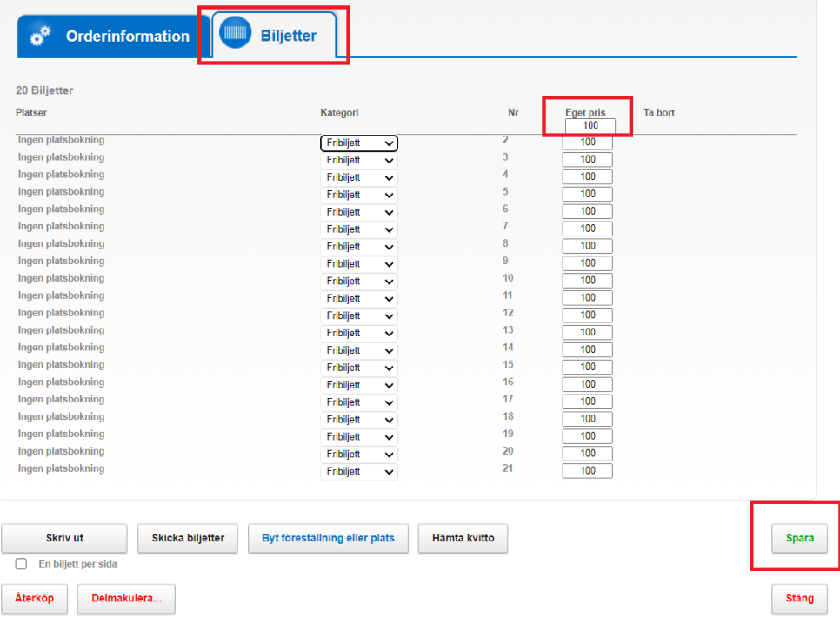
Task: Click Eget pris field for ticket Nr 9
Action: coord(588,263)
